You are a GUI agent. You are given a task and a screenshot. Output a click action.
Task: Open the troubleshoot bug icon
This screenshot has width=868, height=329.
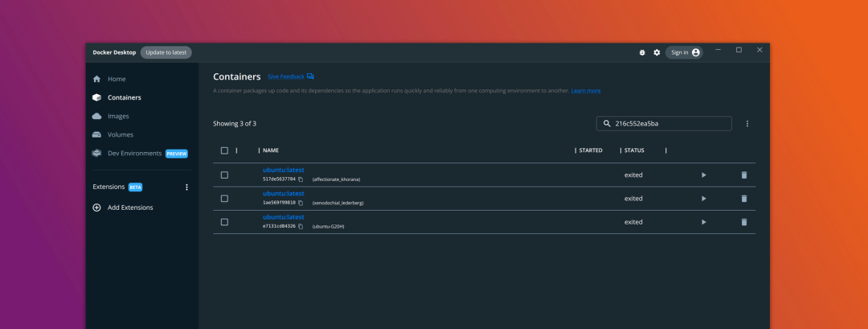642,52
